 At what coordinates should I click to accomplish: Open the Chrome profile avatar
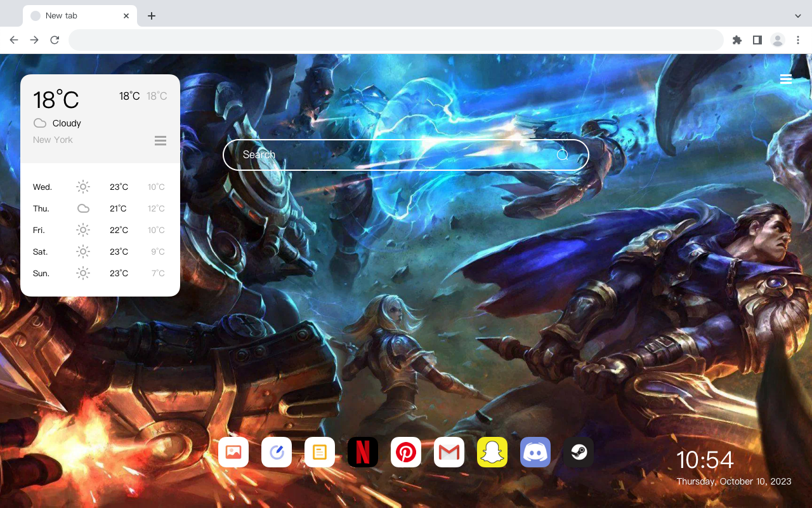(777, 40)
